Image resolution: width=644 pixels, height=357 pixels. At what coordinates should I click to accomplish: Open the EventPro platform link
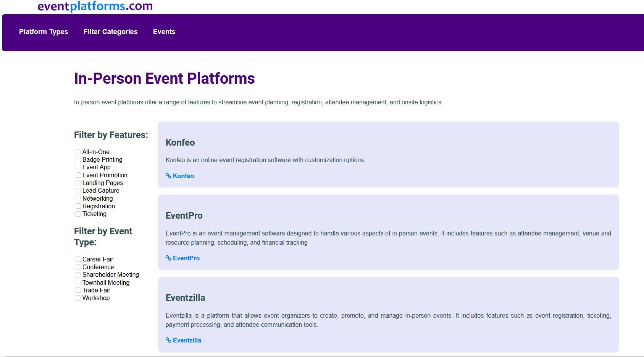186,258
